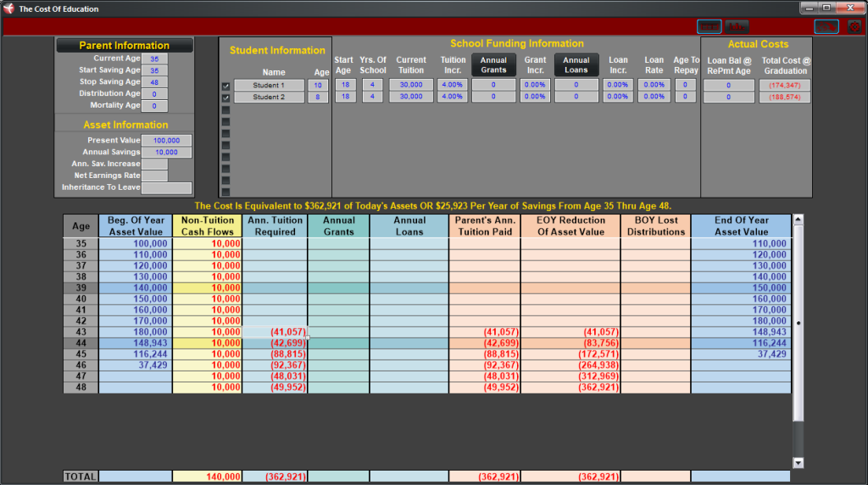
Task: Click Student 1 age field showing 10
Action: coord(318,86)
